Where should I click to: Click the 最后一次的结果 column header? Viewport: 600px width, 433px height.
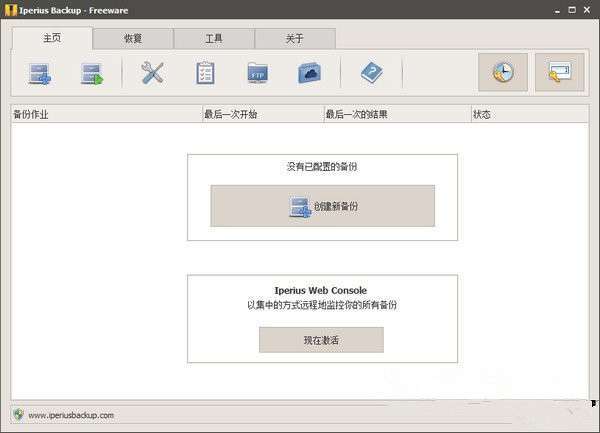(398, 114)
